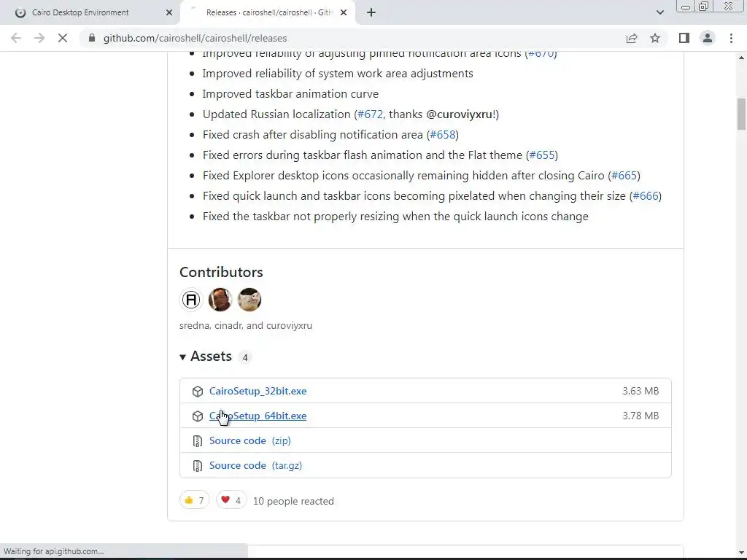The width and height of the screenshot is (747, 560).
Task: Click the browser forward arrow
Action: point(39,38)
